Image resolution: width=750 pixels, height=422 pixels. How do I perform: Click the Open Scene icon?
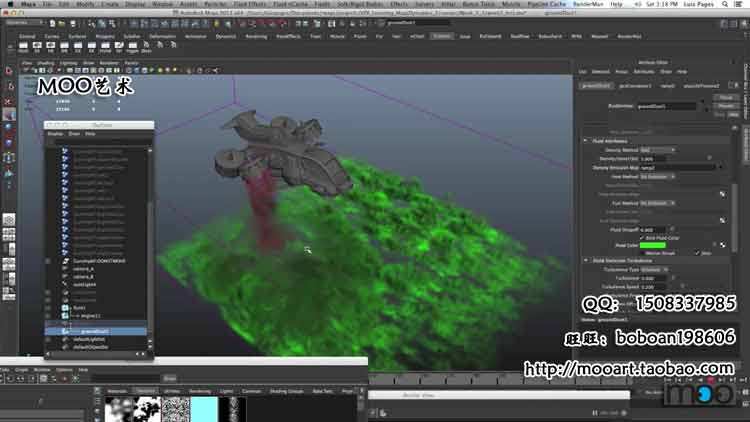(x=62, y=23)
